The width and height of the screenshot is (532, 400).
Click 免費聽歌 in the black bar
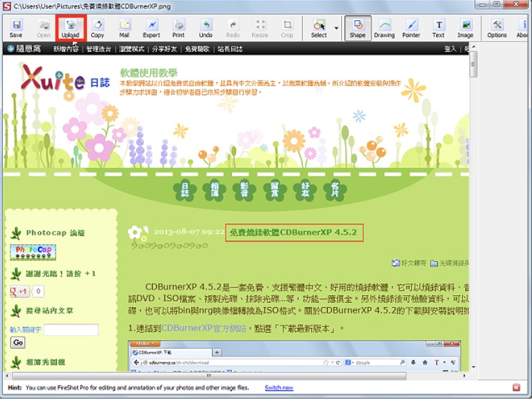(x=197, y=49)
